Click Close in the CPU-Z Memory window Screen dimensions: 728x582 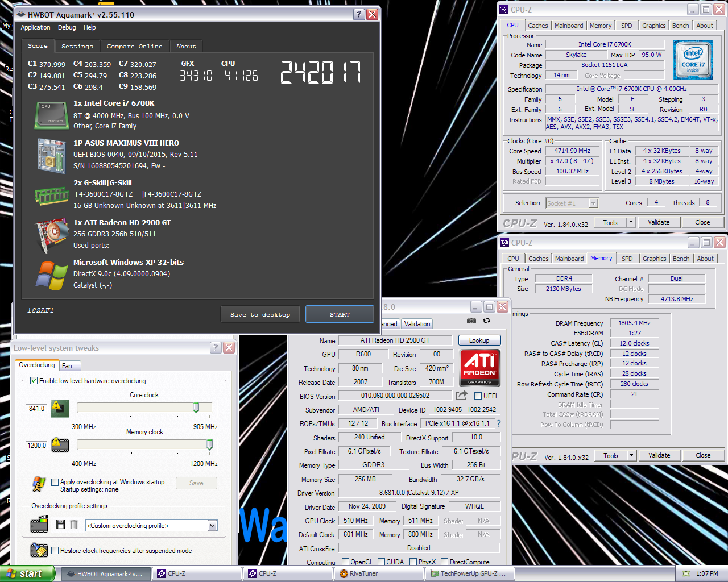point(703,455)
